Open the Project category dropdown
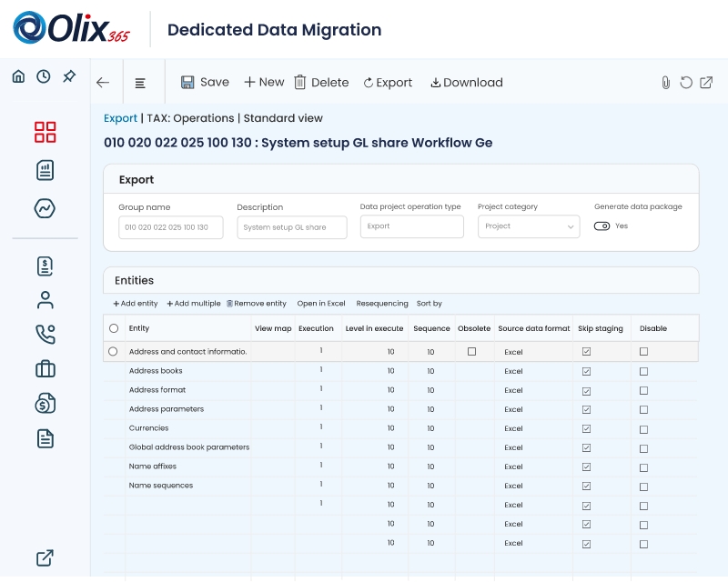Viewport: 728px width, 582px height. click(x=529, y=226)
